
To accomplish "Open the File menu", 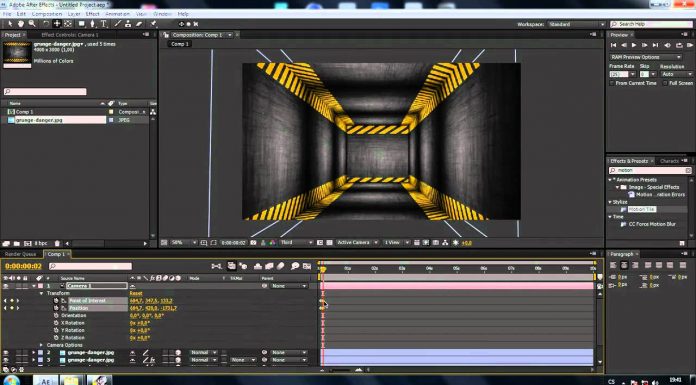I will [7, 14].
